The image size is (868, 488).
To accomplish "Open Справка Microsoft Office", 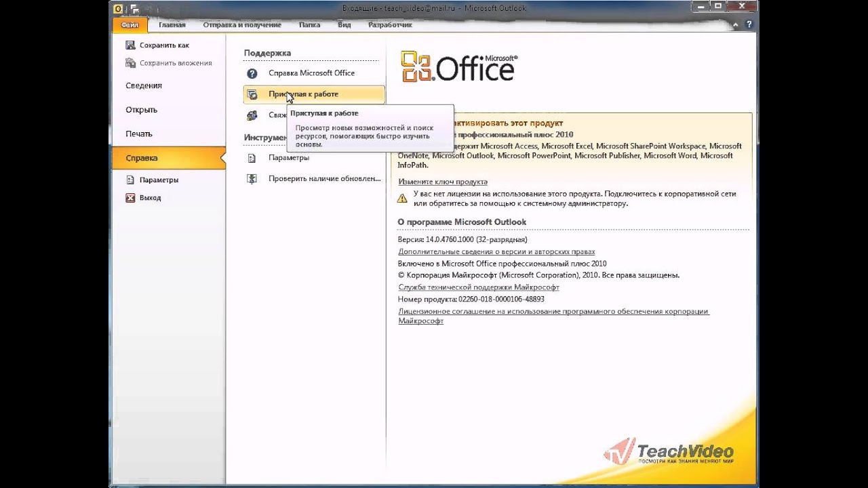I will pyautogui.click(x=311, y=73).
